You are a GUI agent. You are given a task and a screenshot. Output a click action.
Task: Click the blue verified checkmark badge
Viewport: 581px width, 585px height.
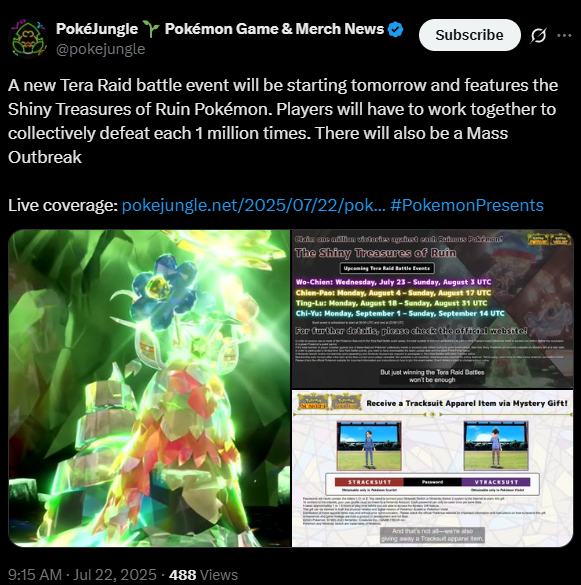click(396, 29)
